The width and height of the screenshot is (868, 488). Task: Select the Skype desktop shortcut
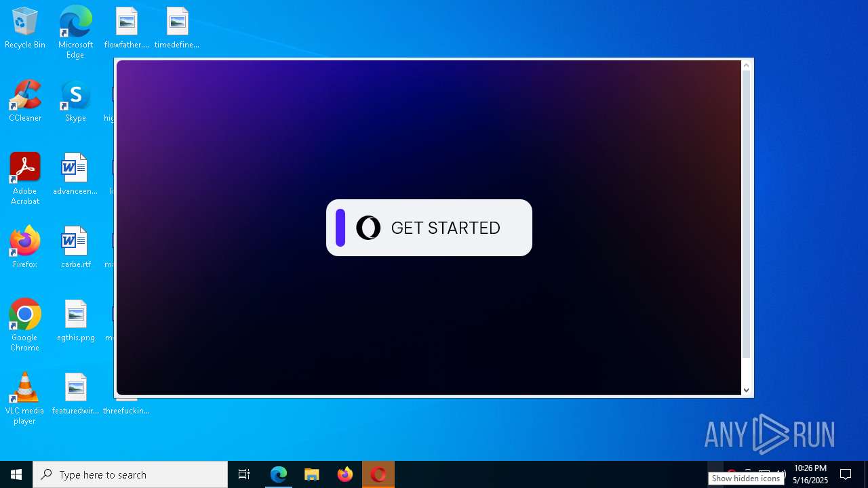[75, 102]
